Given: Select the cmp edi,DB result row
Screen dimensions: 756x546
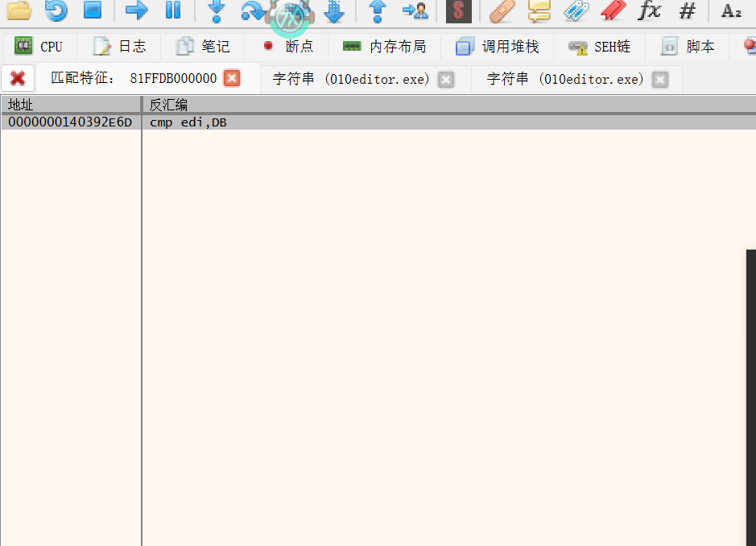Looking at the screenshot, I should [322, 122].
